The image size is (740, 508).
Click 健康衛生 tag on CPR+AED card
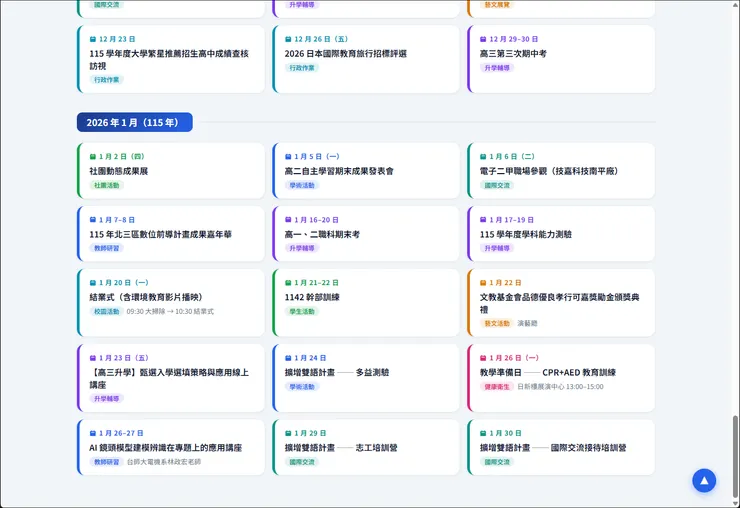(x=497, y=387)
